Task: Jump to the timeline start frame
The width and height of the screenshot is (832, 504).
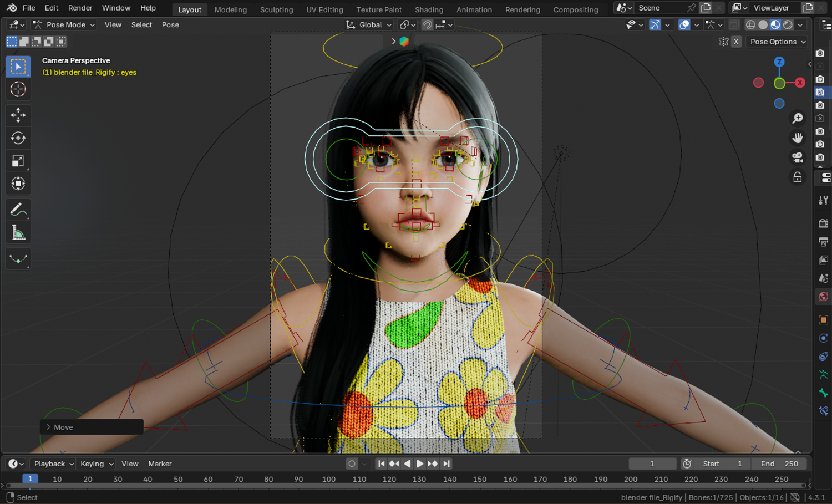Action: point(381,464)
